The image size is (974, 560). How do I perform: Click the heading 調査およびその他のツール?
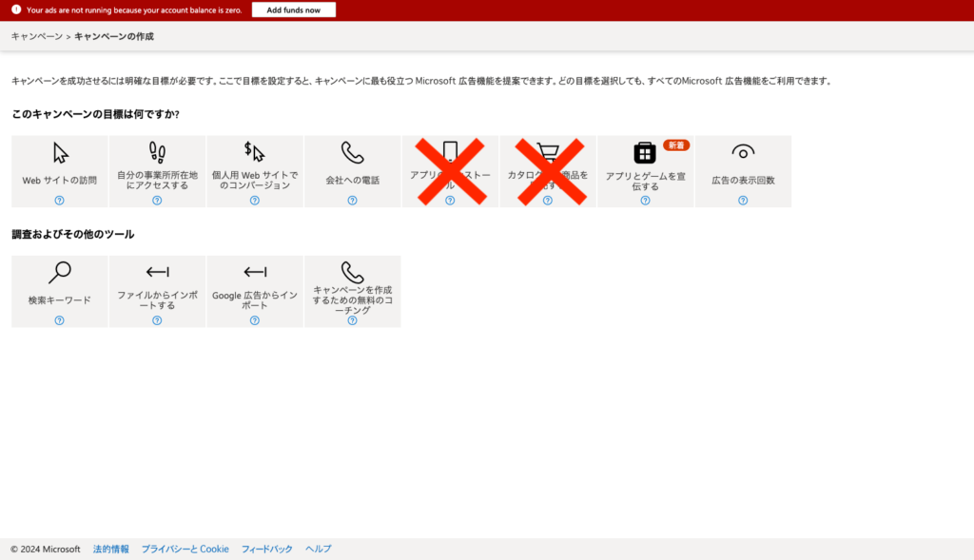(x=72, y=234)
